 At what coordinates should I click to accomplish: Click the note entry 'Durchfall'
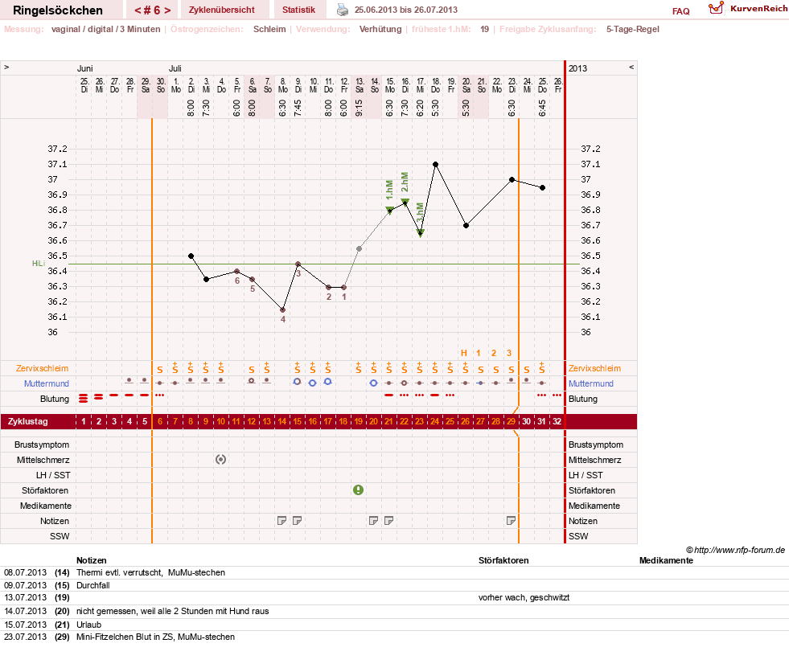coord(93,585)
